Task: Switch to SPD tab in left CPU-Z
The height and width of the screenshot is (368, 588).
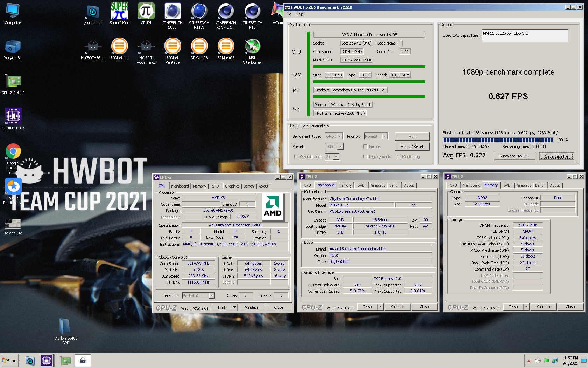Action: pyautogui.click(x=216, y=186)
